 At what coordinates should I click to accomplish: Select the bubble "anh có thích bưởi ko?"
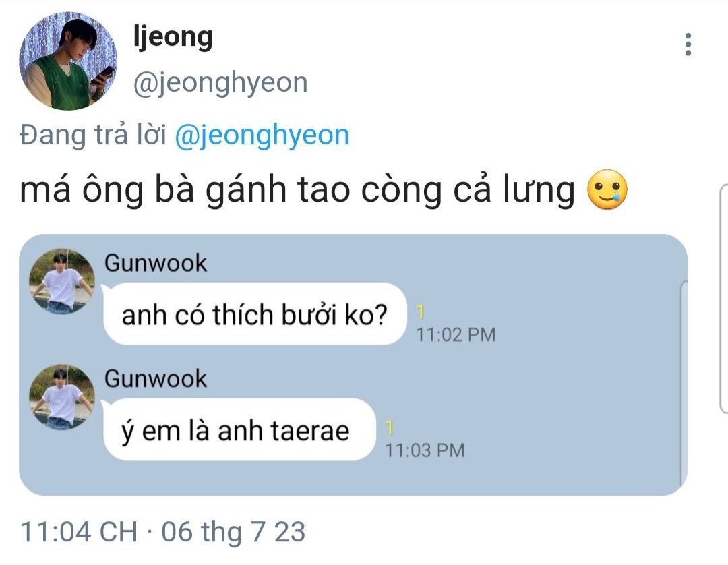point(254,314)
